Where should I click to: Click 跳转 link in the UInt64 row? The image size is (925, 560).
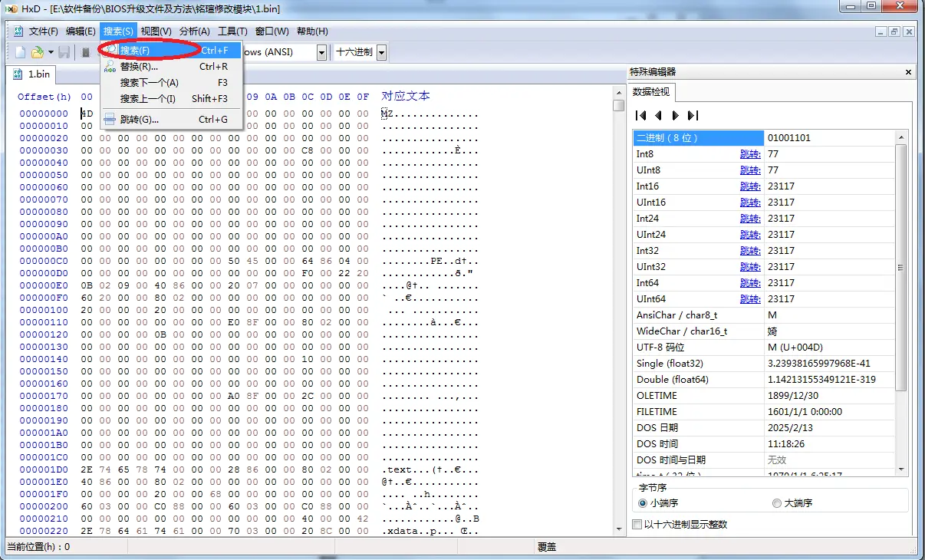(750, 299)
